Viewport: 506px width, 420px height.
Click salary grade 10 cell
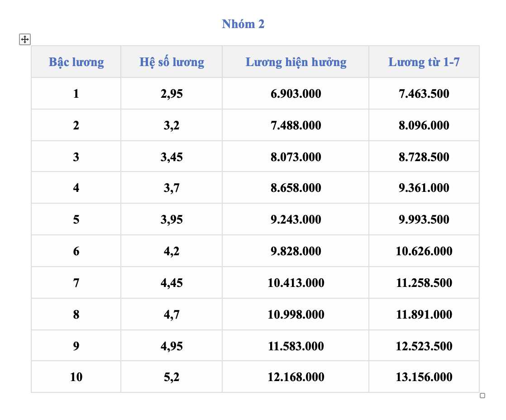76,377
